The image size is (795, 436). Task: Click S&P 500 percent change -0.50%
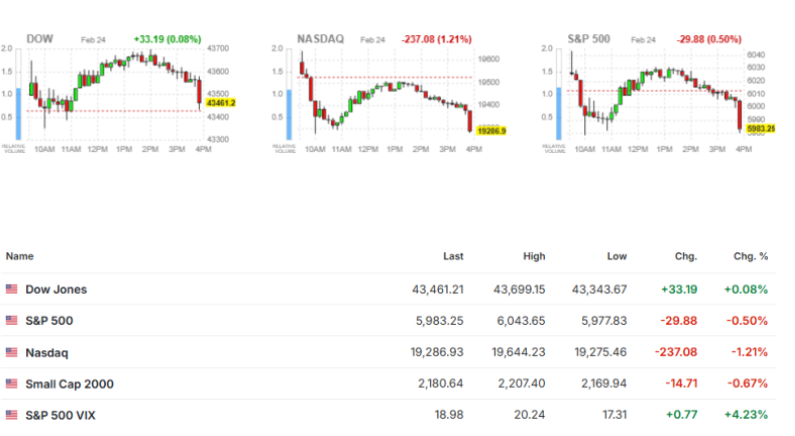[x=747, y=321]
